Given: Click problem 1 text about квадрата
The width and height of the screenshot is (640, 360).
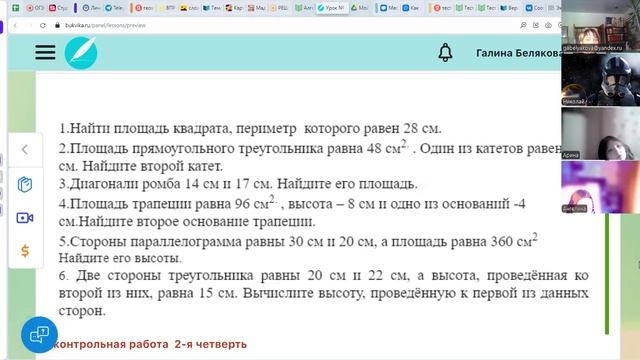Looking at the screenshot, I should 250,129.
